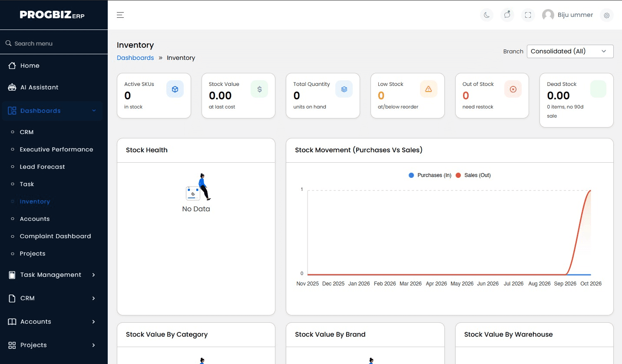Open Complaint Dashboard submenu item
The width and height of the screenshot is (622, 364).
point(55,236)
